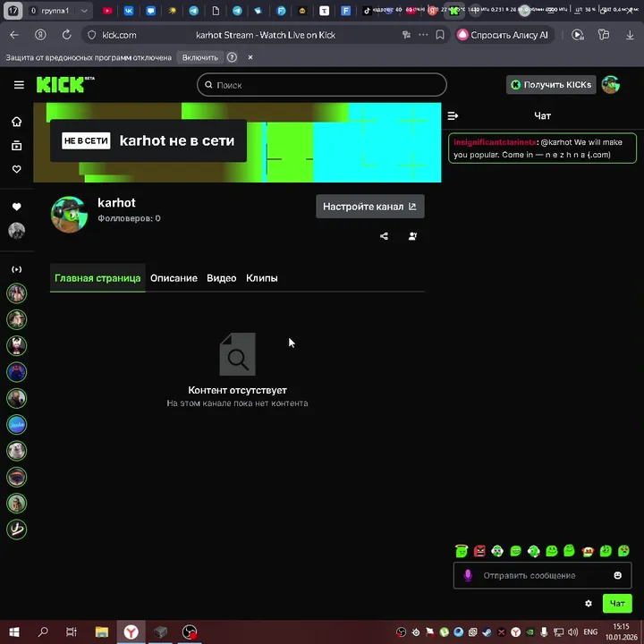
Task: Go to Home in Kick sidebar
Action: (16, 122)
